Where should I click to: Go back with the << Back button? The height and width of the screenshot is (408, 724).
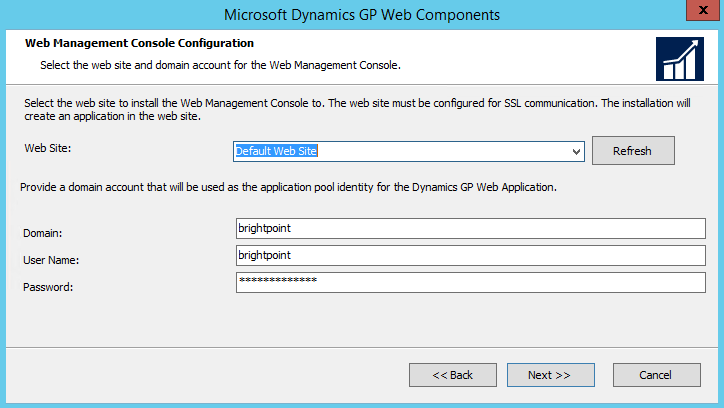point(452,375)
